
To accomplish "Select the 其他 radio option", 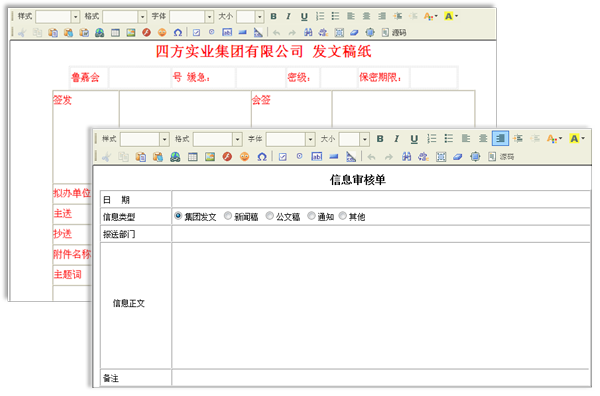I will pos(343,216).
